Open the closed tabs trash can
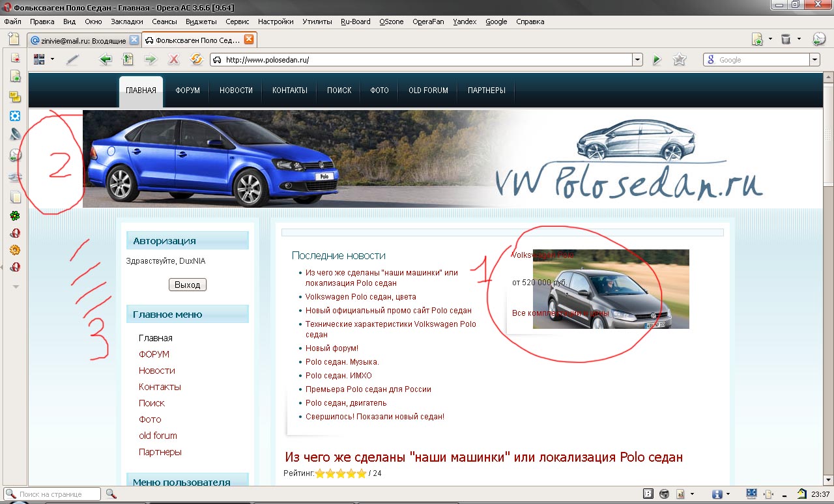 pos(786,40)
